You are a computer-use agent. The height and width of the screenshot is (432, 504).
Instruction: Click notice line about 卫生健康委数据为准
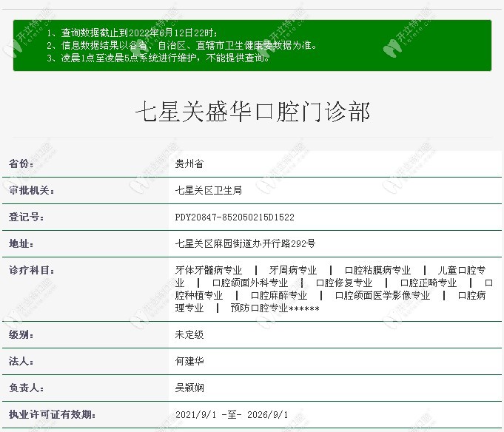pyautogui.click(x=181, y=45)
